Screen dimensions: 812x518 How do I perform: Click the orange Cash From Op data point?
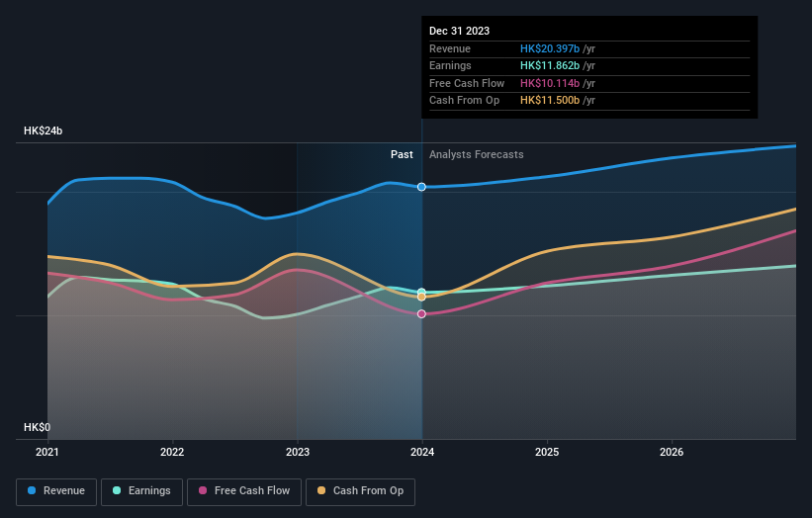(x=421, y=297)
